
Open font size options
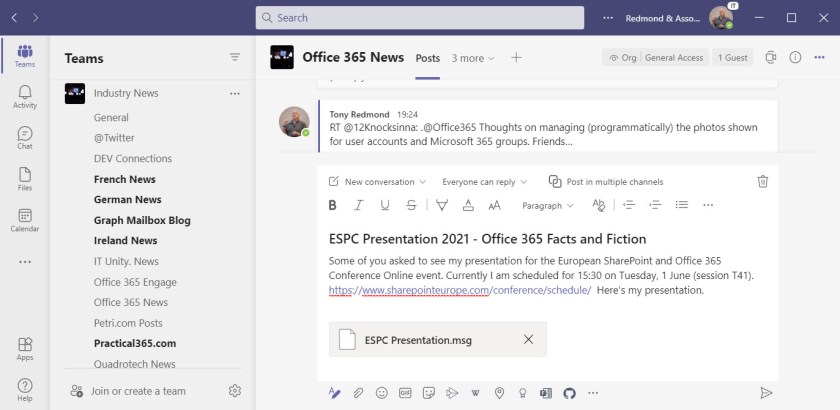494,205
